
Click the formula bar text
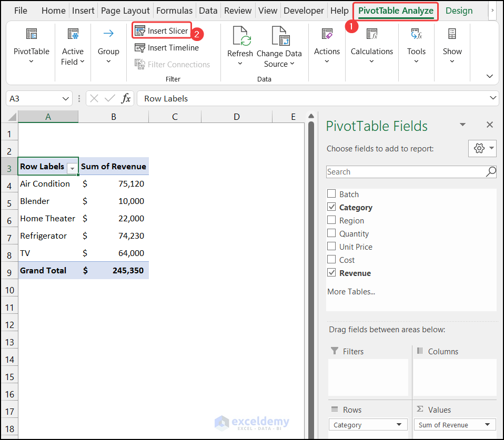pos(166,99)
